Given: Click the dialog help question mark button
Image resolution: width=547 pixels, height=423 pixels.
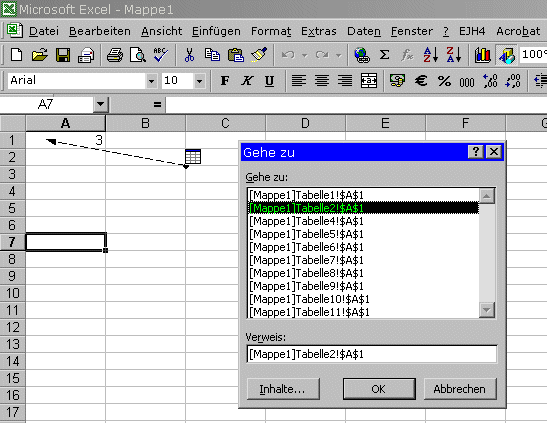Looking at the screenshot, I should [475, 152].
